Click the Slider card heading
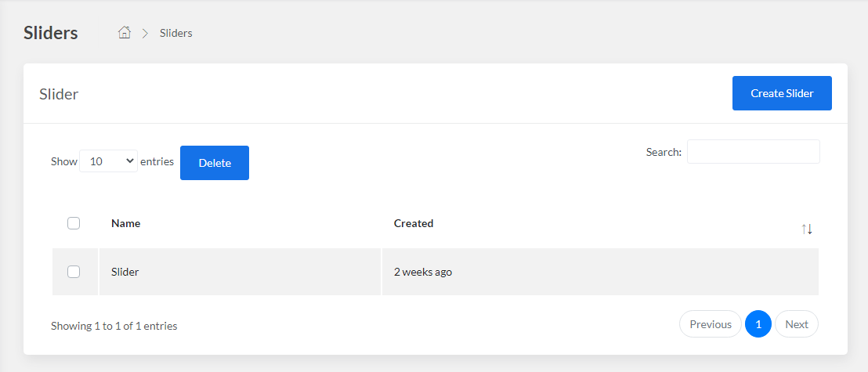The image size is (868, 372). pos(59,94)
